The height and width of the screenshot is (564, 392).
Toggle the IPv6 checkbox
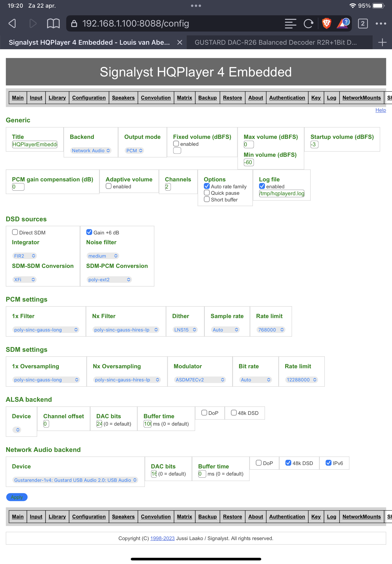coord(328,463)
